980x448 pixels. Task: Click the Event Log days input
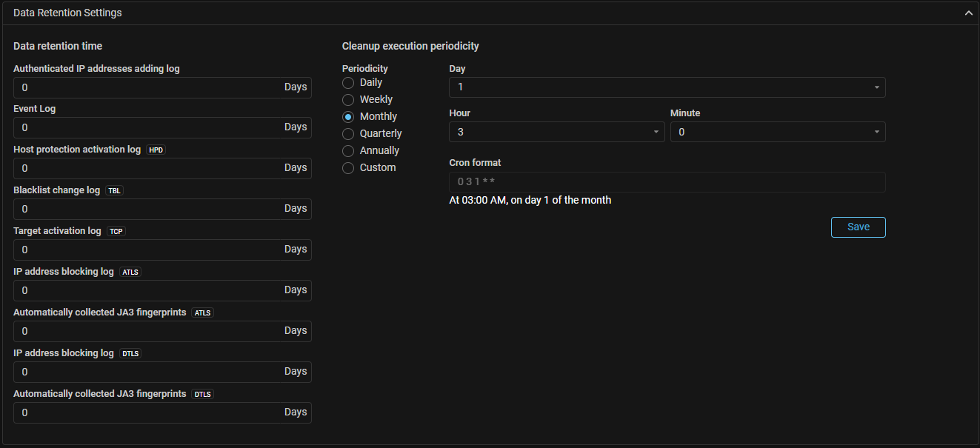point(148,128)
